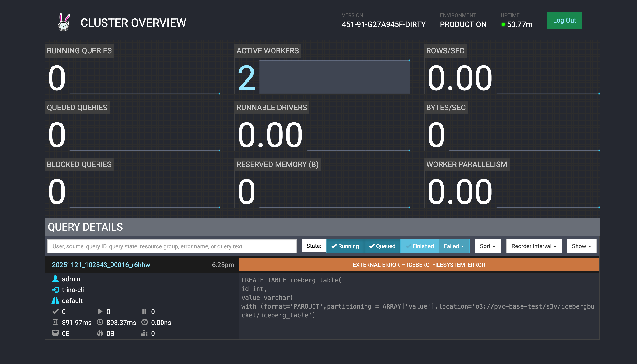The image size is (637, 364).
Task: Click the gauge CPU time icon
Action: (x=144, y=322)
